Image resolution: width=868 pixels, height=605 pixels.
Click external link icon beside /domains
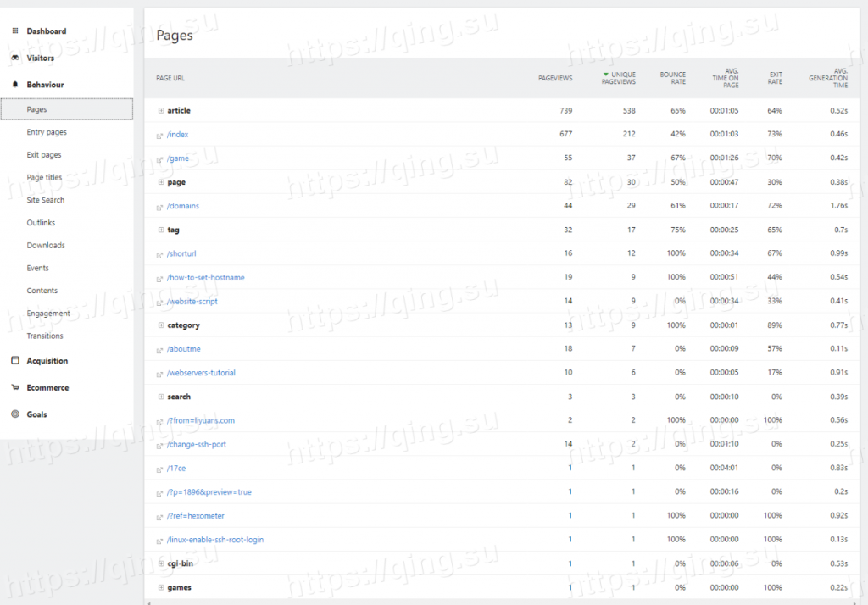point(159,207)
